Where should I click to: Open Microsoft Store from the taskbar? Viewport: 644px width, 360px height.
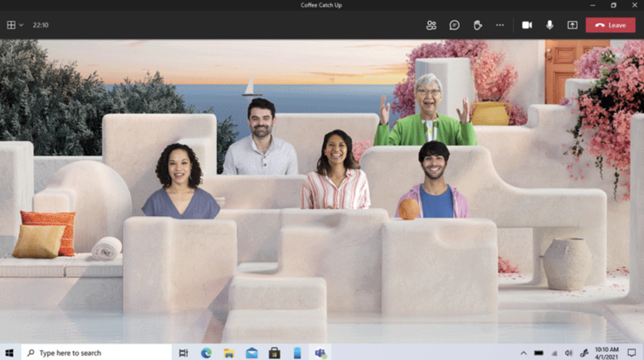274,352
